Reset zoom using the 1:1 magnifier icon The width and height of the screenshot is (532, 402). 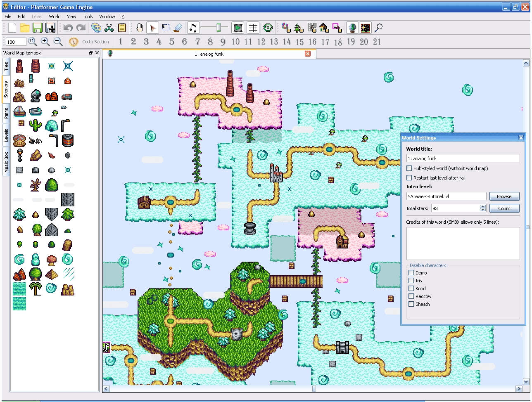coord(32,41)
